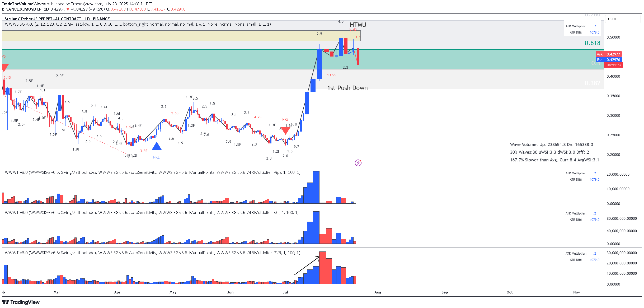This screenshot has height=308, width=644.
Task: Click the green 0.618 Fibonacci label
Action: coord(592,43)
